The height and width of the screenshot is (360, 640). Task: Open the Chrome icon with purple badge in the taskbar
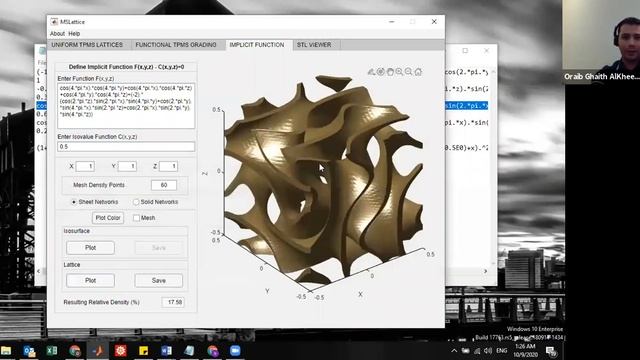pyautogui.click(x=212, y=351)
